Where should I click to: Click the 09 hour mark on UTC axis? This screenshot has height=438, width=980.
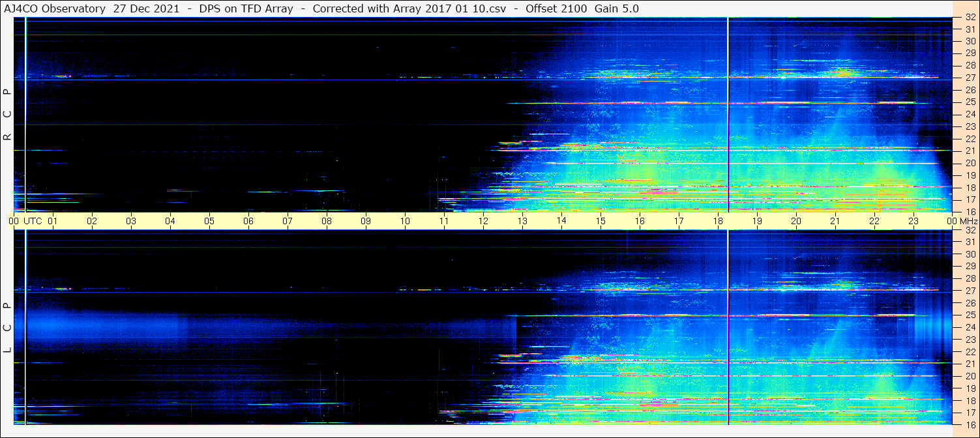pyautogui.click(x=366, y=221)
